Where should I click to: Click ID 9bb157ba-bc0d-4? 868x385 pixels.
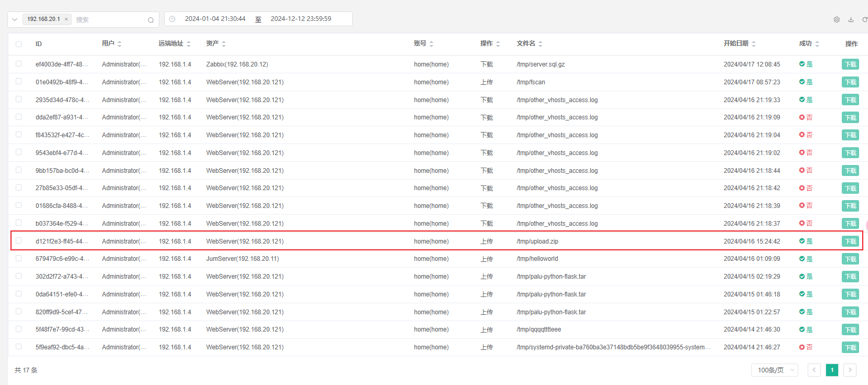tap(62, 171)
